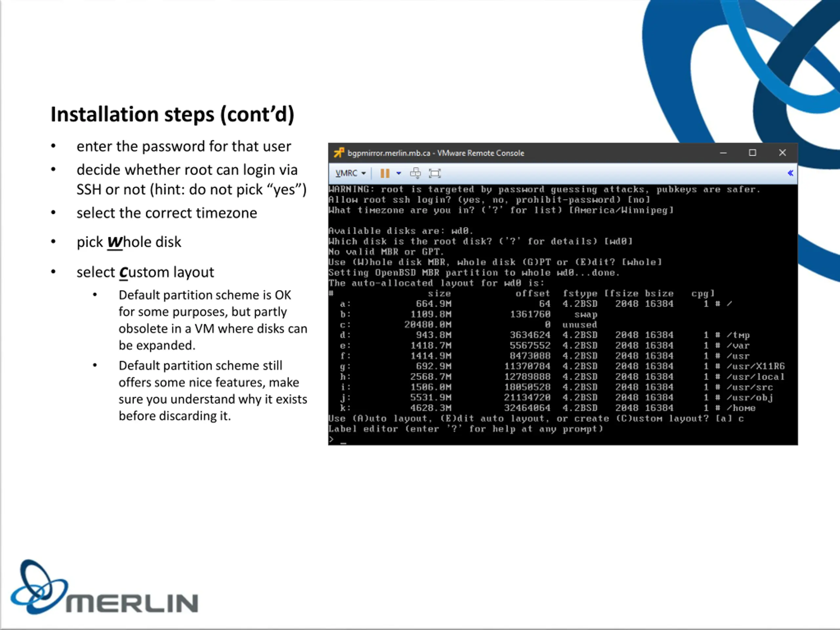The height and width of the screenshot is (630, 840).
Task: Click the Send Ctrl+Alt+Del icon
Action: [x=415, y=173]
